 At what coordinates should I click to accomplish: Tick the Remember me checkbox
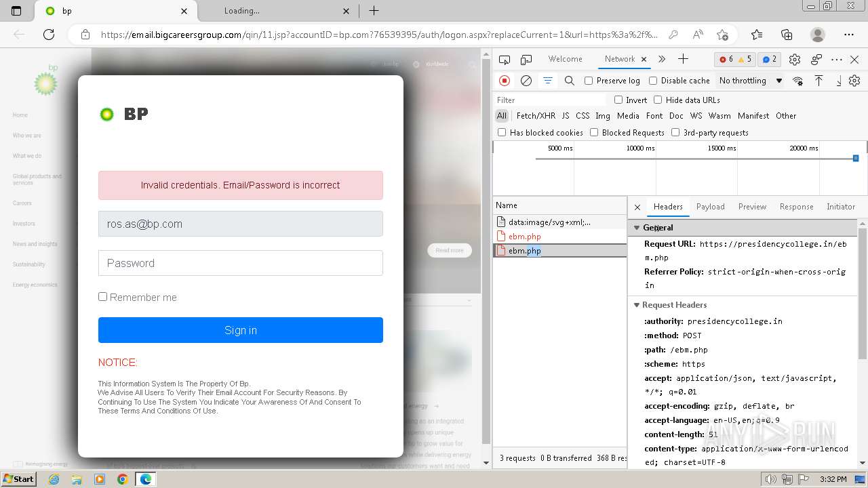coord(103,296)
